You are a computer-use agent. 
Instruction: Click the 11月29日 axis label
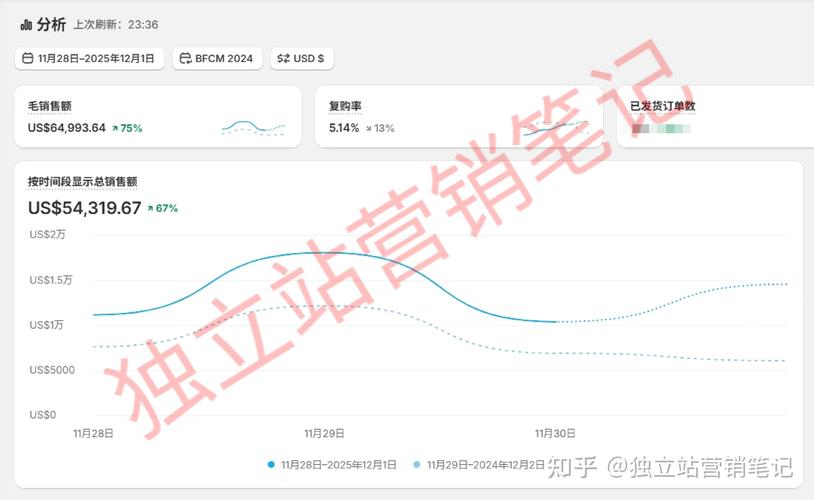[x=324, y=433]
